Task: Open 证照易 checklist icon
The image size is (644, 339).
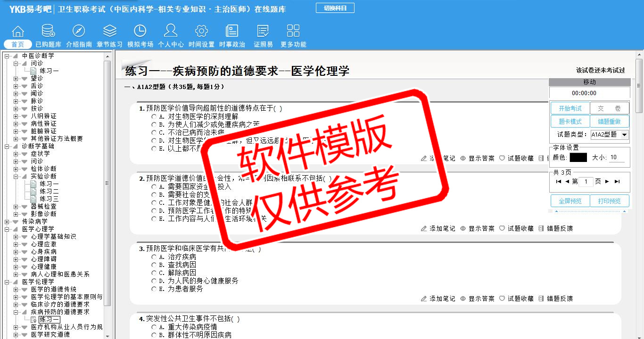Action: (263, 31)
